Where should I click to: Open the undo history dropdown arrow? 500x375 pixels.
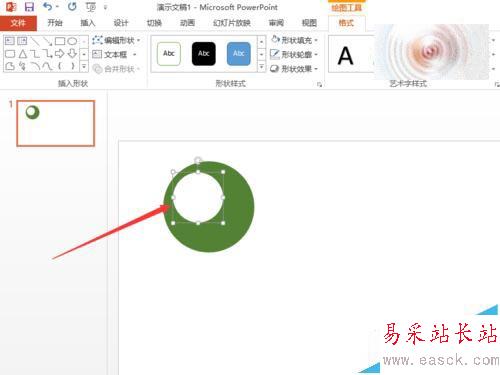click(x=57, y=7)
